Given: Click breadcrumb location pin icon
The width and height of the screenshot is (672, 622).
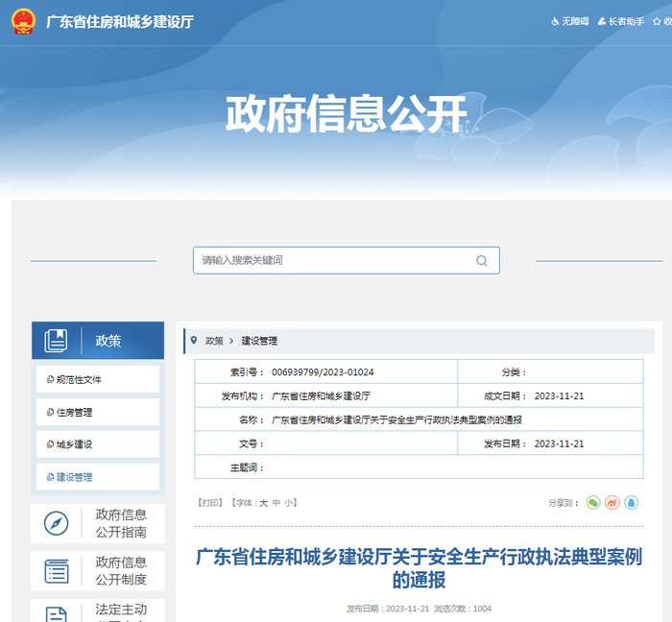Looking at the screenshot, I should [x=194, y=341].
